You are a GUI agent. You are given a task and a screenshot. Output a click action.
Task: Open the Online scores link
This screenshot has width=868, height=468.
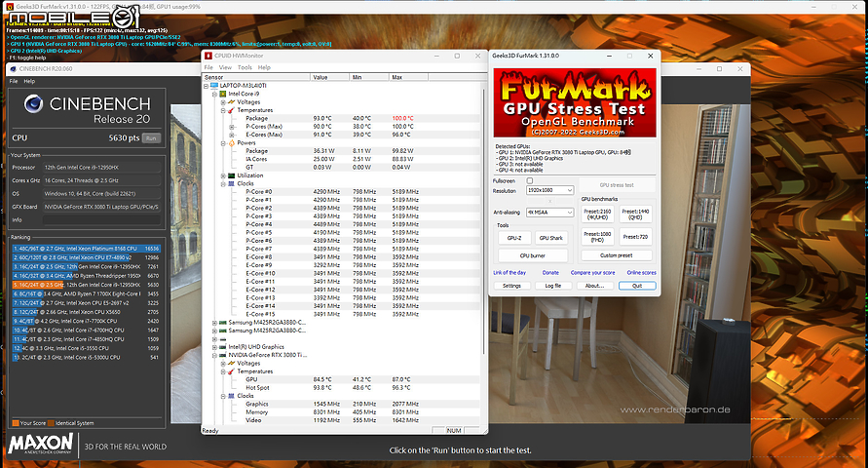click(641, 273)
